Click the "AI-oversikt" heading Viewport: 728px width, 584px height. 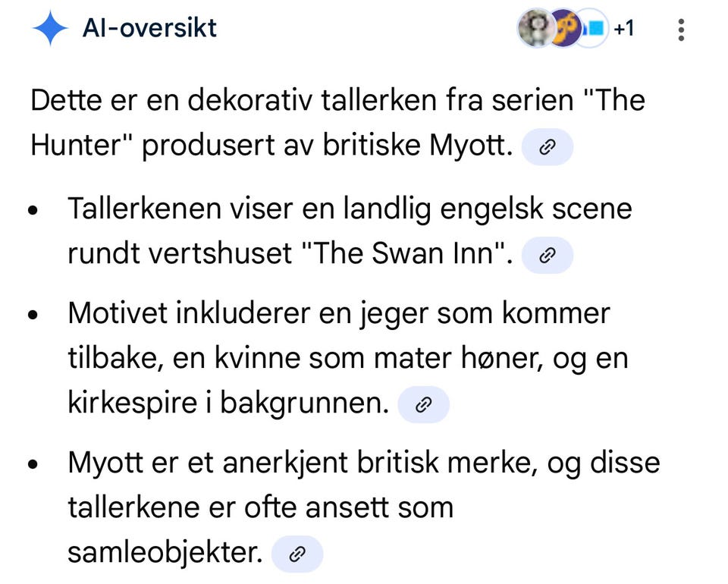click(x=149, y=28)
